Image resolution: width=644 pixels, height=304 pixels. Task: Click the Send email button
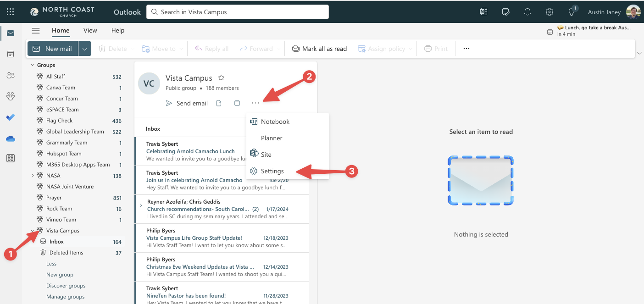coord(187,103)
